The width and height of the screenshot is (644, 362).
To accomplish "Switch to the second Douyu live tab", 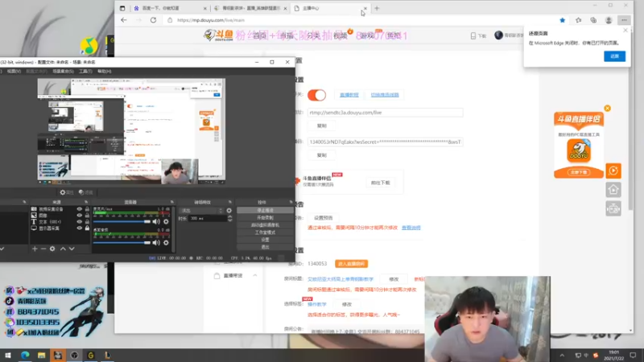I will point(250,8).
